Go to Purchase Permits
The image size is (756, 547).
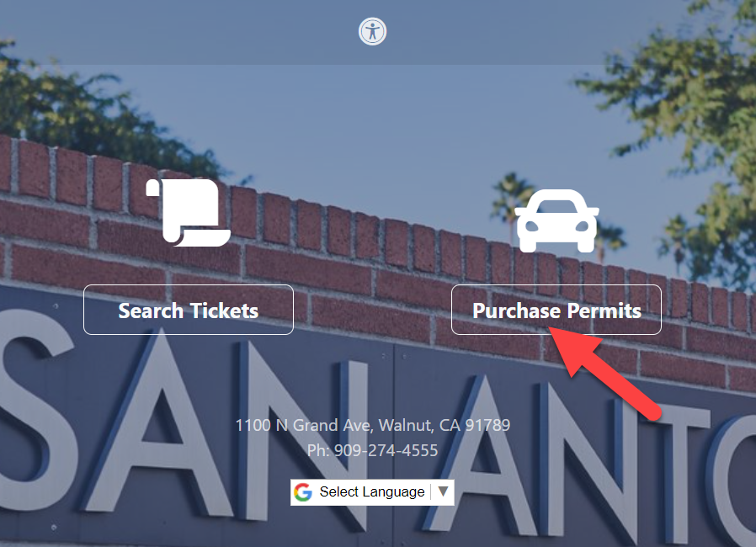[x=556, y=310]
